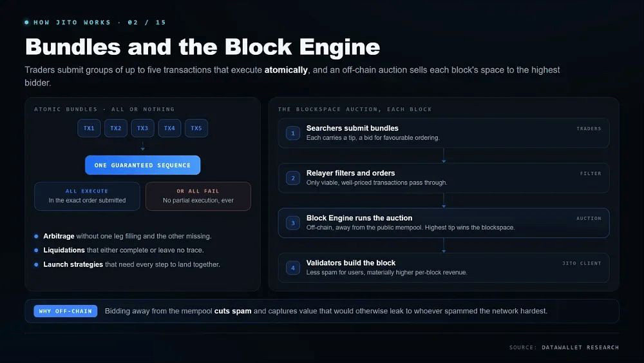Click step number 1 badge
Viewport: 644px width, 363px height.
293,133
